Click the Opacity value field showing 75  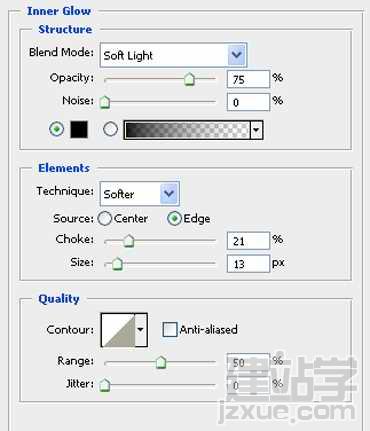coord(248,79)
